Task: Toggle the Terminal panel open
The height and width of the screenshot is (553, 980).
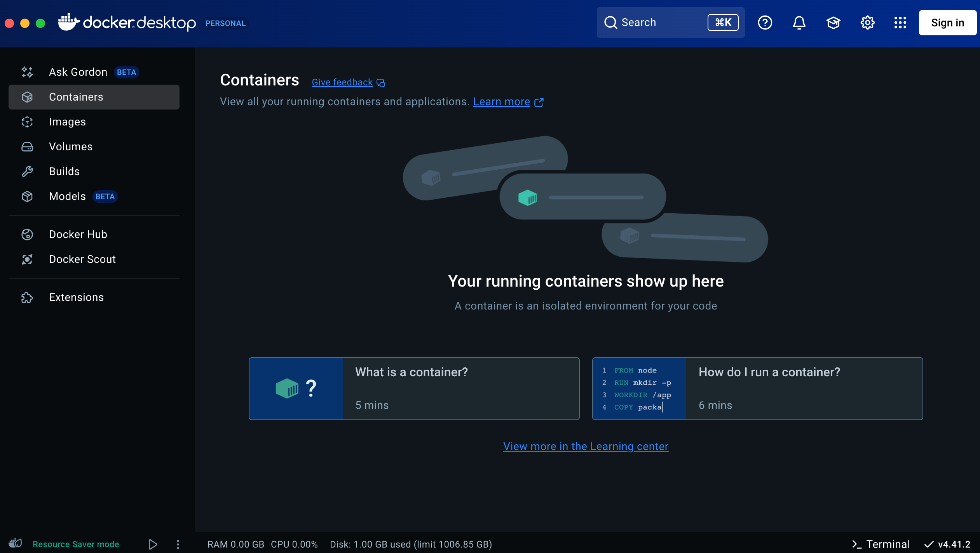Action: tap(881, 544)
